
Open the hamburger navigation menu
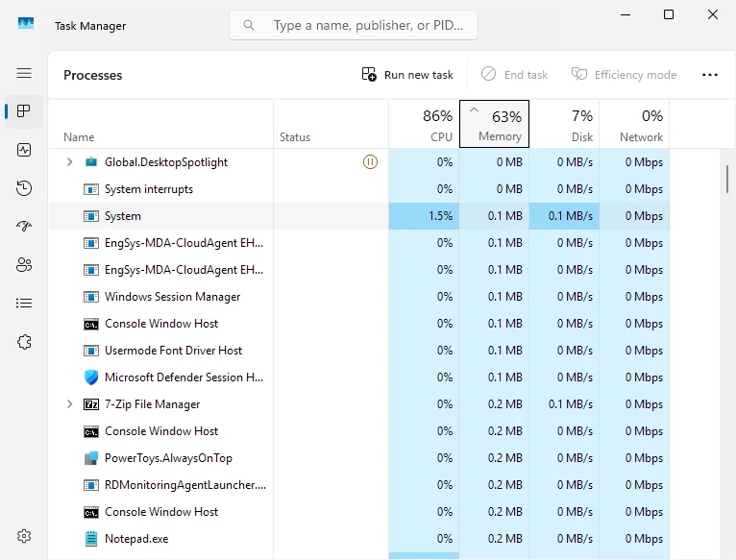(24, 73)
